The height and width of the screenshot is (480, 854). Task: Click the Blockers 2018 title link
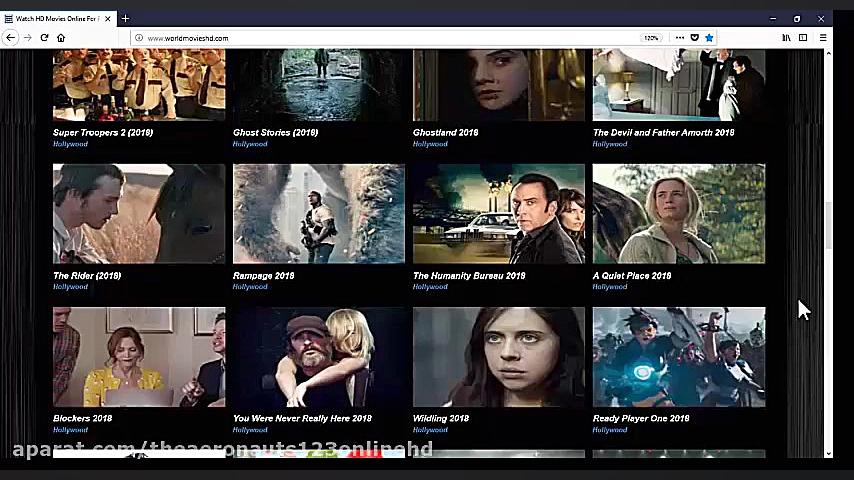(82, 418)
